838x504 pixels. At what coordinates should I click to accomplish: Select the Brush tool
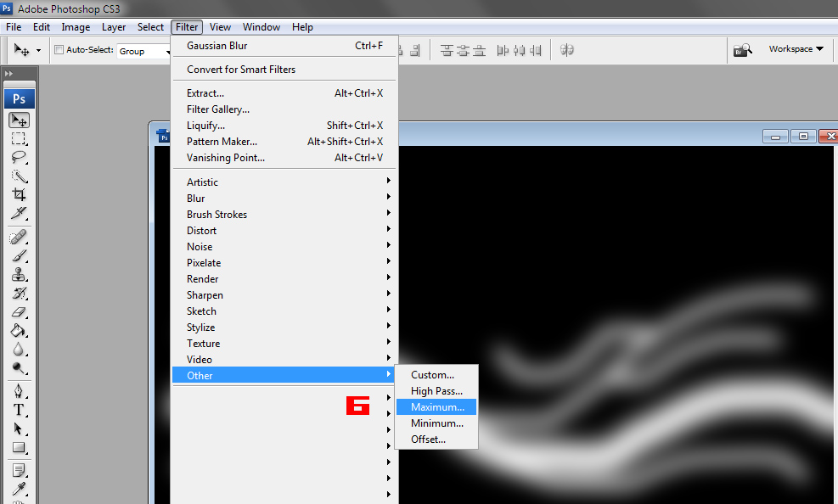pos(19,255)
